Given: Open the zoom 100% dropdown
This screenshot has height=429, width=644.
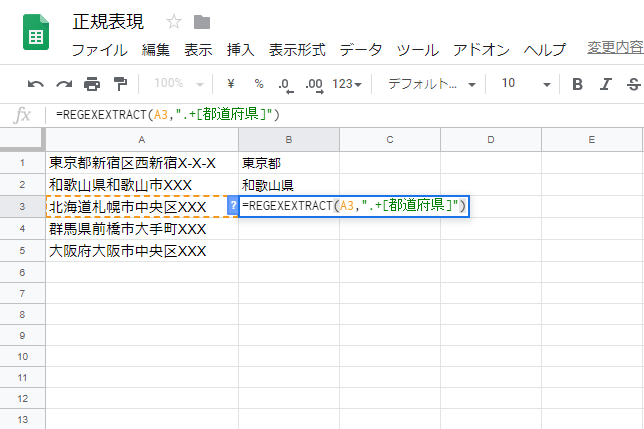Looking at the screenshot, I should tap(179, 84).
